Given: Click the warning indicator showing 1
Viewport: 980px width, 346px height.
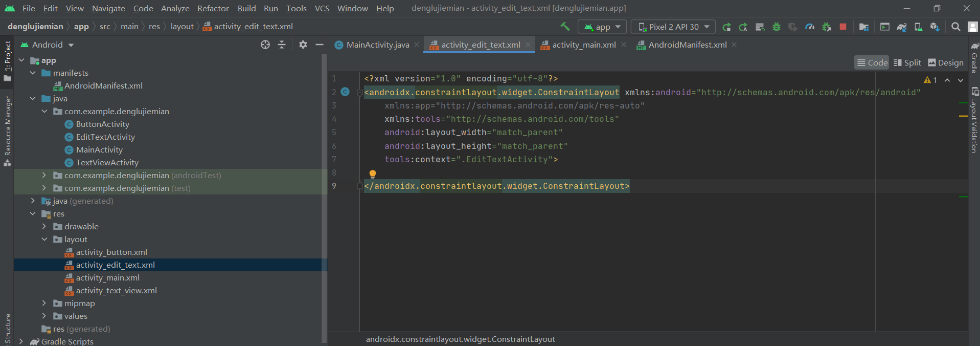Looking at the screenshot, I should pos(930,80).
